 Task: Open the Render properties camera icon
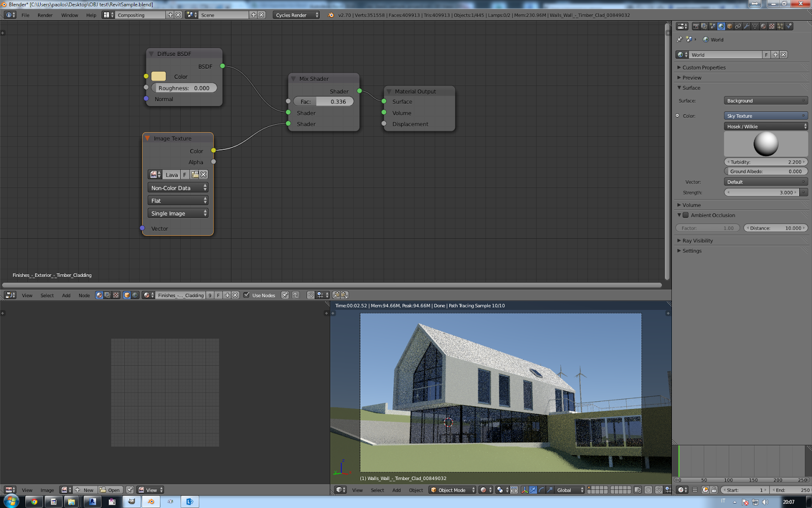click(x=697, y=26)
